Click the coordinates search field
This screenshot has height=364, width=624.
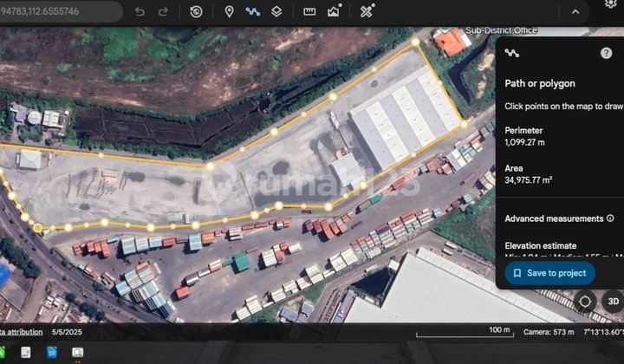[60, 11]
